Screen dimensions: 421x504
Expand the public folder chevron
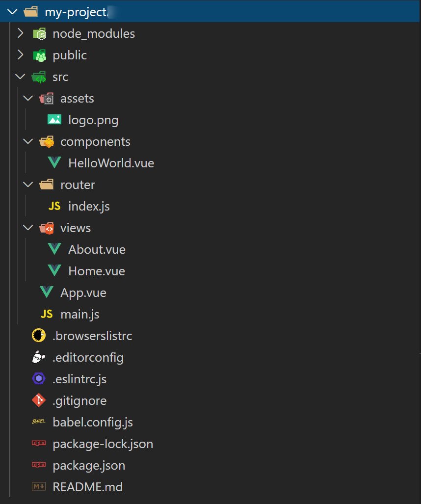click(21, 54)
